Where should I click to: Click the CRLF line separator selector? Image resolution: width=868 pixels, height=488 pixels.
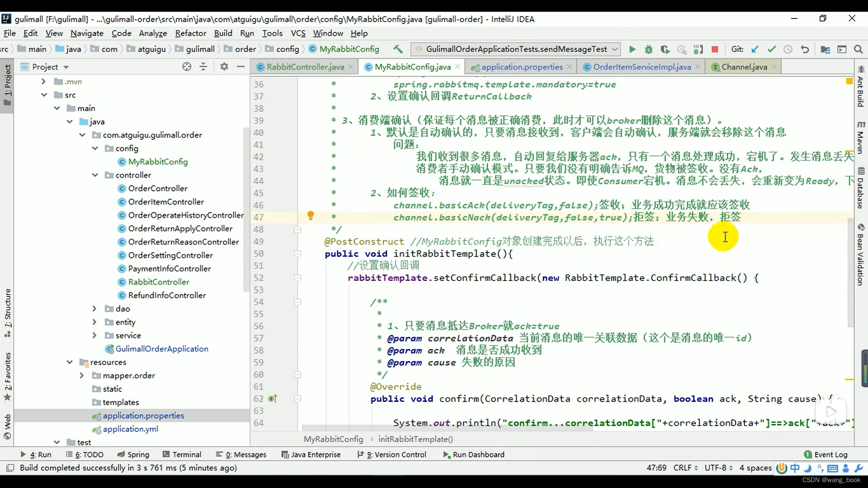click(x=685, y=468)
